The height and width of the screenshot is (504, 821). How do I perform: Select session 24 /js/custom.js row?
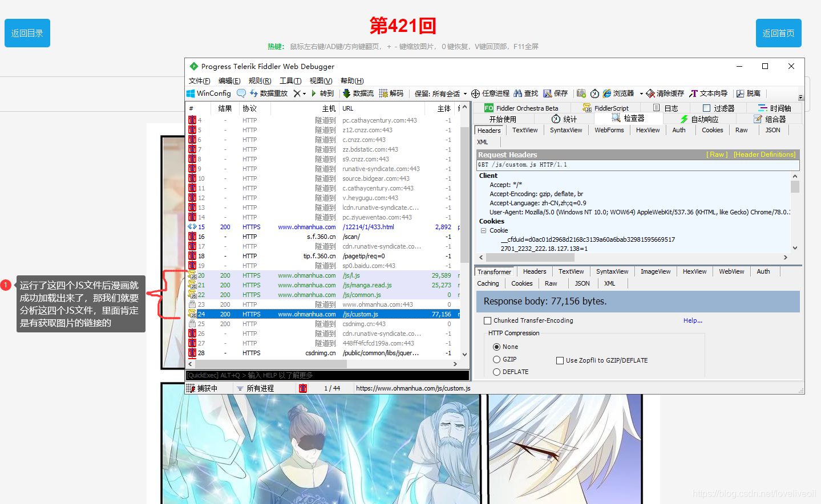[x=323, y=314]
